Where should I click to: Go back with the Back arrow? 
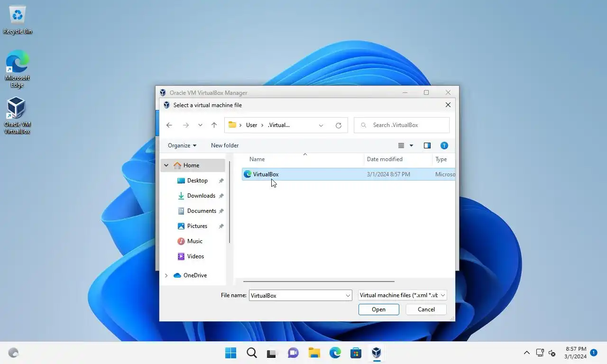pyautogui.click(x=169, y=125)
